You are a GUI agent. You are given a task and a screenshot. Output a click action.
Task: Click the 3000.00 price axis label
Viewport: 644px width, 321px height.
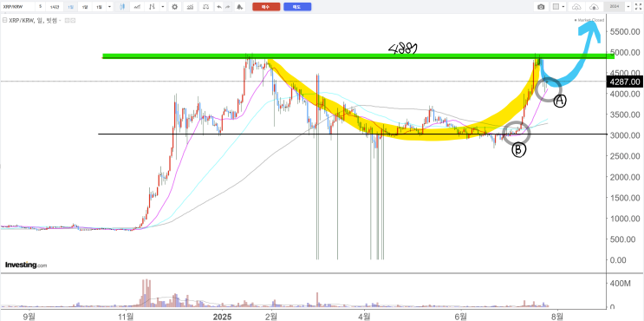[x=626, y=135]
